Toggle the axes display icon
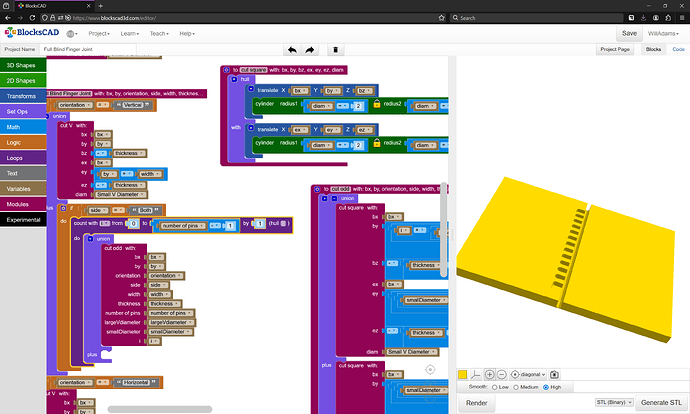Image resolution: width=690 pixels, height=414 pixels. click(x=475, y=374)
